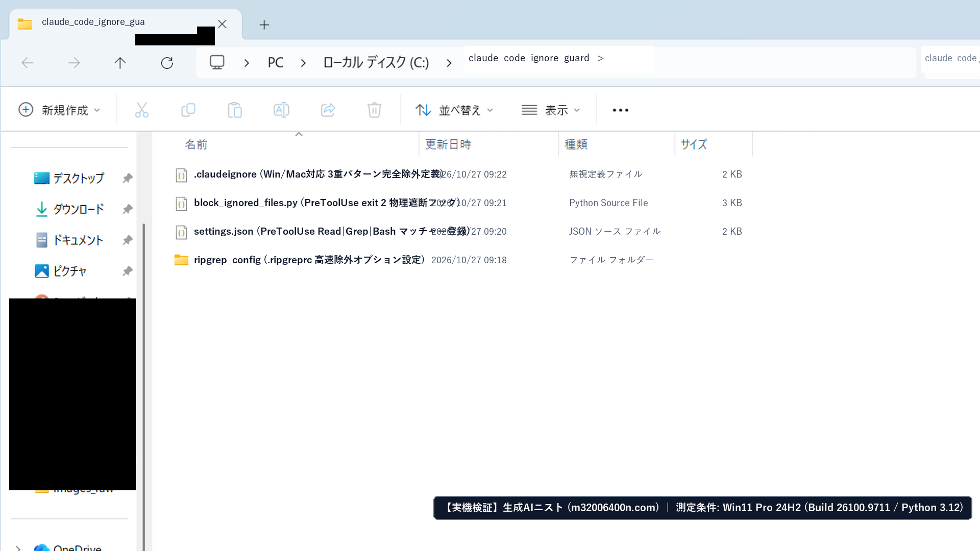This screenshot has height=551, width=980.
Task: Click the monitor icon in address bar
Action: [x=217, y=62]
